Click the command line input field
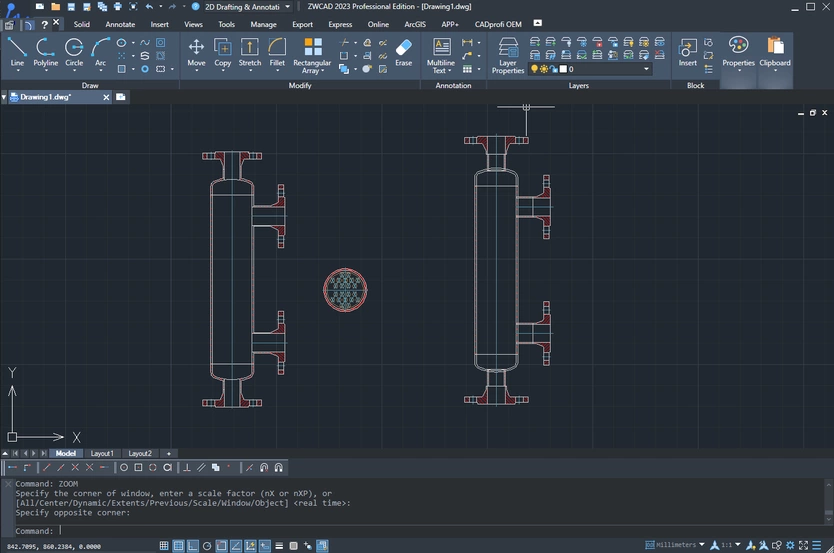834x553 pixels. click(x=441, y=531)
